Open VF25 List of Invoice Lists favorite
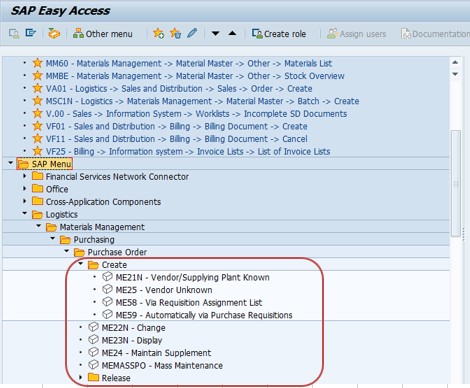The image size is (470, 388). 188,152
